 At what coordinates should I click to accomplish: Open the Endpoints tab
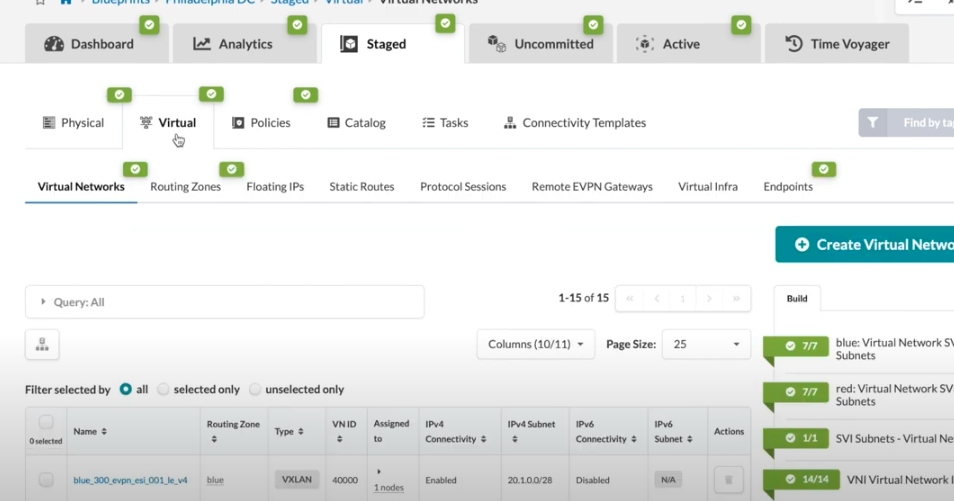point(788,187)
